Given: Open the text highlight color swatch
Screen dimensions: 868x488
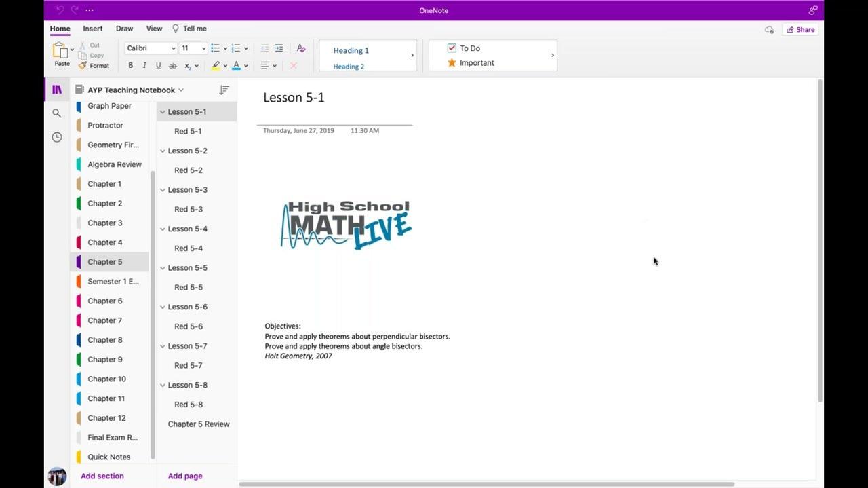Looking at the screenshot, I should [215, 66].
